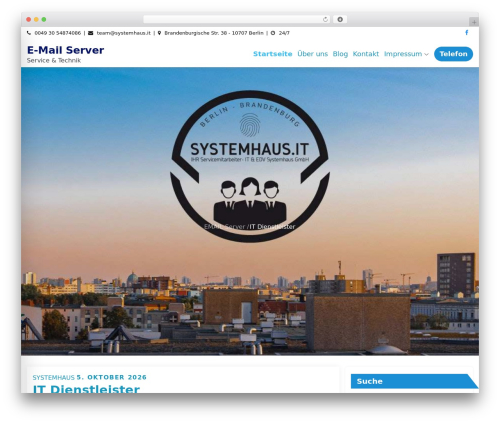Reload the page using browser refresh icon

point(325,20)
